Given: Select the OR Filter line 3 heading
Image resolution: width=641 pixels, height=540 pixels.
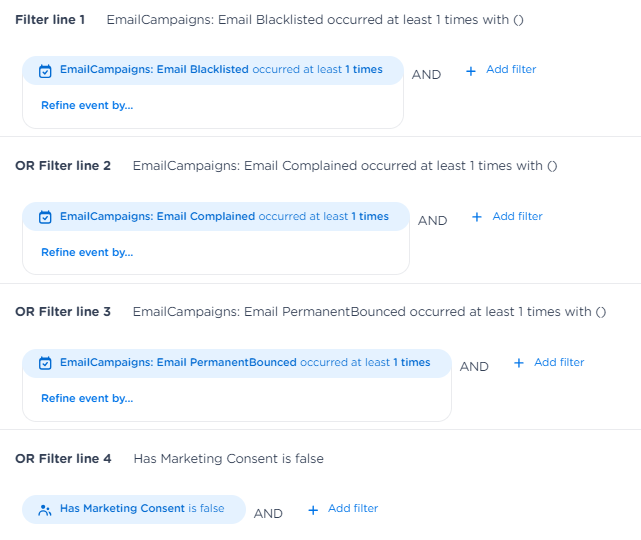Looking at the screenshot, I should click(x=63, y=312).
